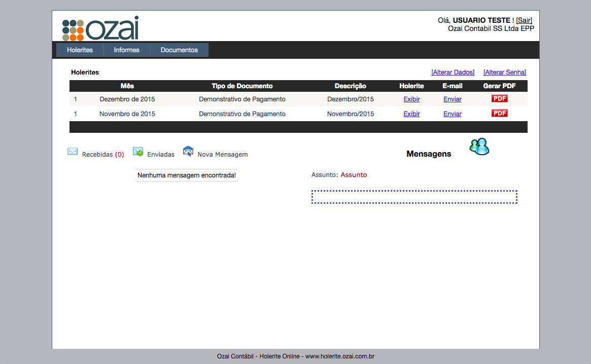The image size is (591, 364).
Task: Open the Holerites tab
Action: coord(80,50)
